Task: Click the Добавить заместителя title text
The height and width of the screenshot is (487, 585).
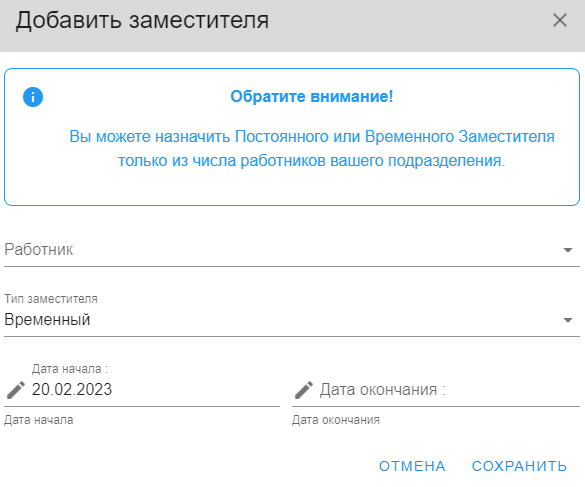Action: 142,20
